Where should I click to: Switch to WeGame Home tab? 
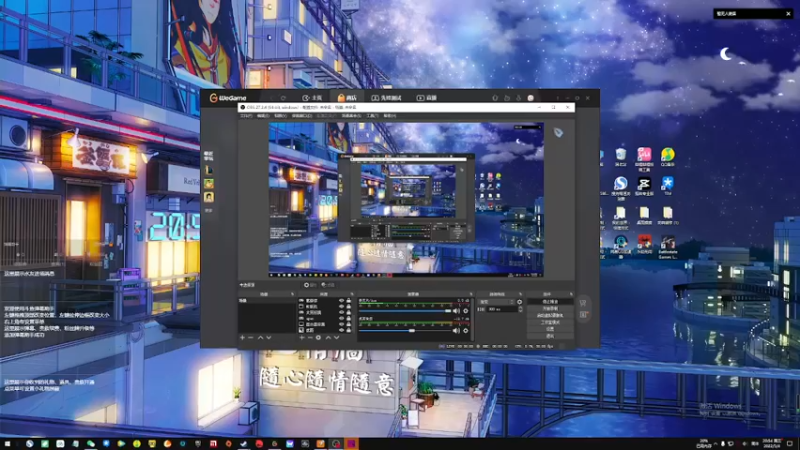[312, 98]
